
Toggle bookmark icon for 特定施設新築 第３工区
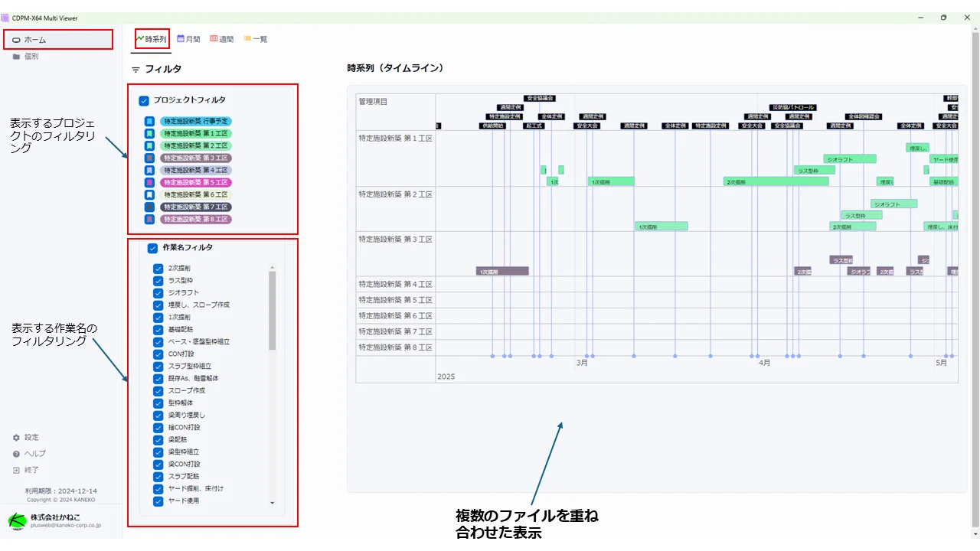pyautogui.click(x=150, y=158)
